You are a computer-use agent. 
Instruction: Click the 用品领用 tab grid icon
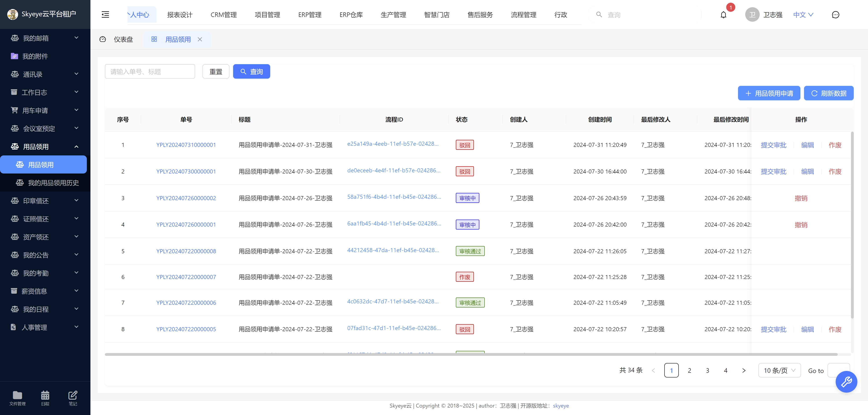pos(154,39)
